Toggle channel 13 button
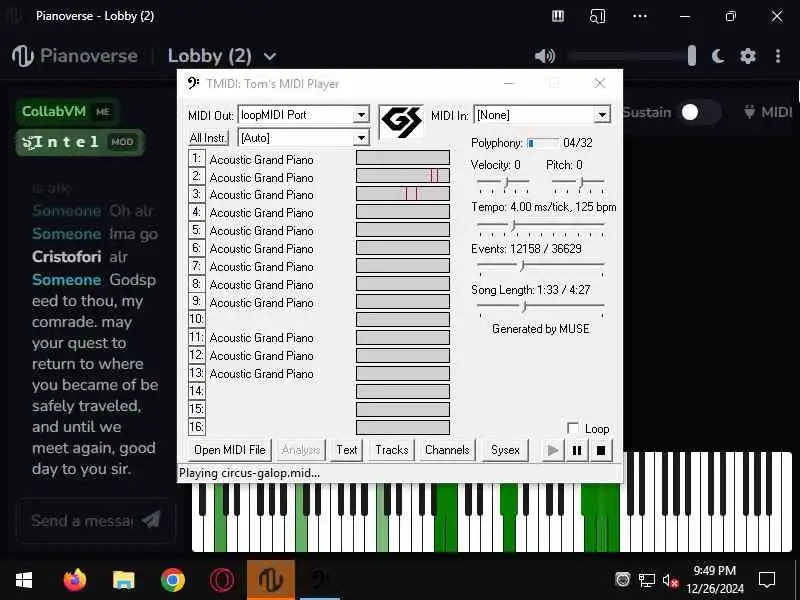Screen dimensions: 800x600 (x=196, y=373)
